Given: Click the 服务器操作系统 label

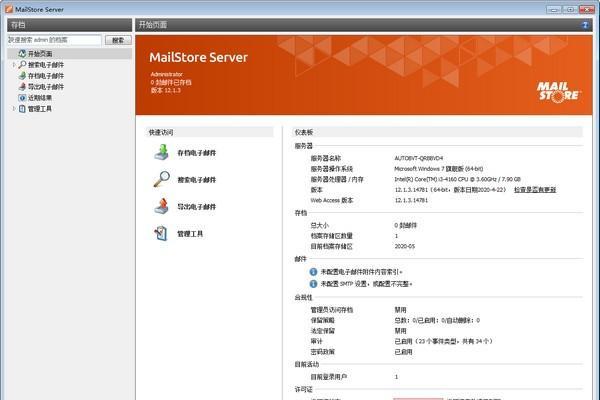Looking at the screenshot, I should point(331,169).
